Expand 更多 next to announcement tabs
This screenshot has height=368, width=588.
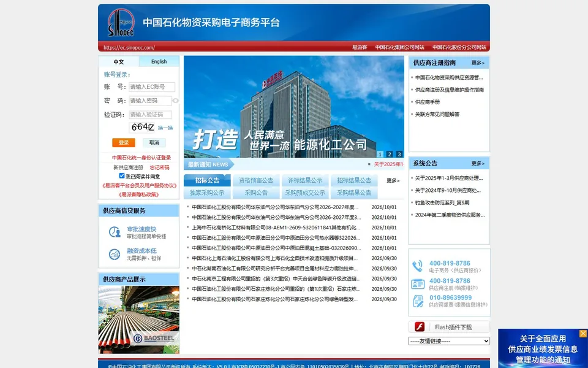[x=393, y=180]
